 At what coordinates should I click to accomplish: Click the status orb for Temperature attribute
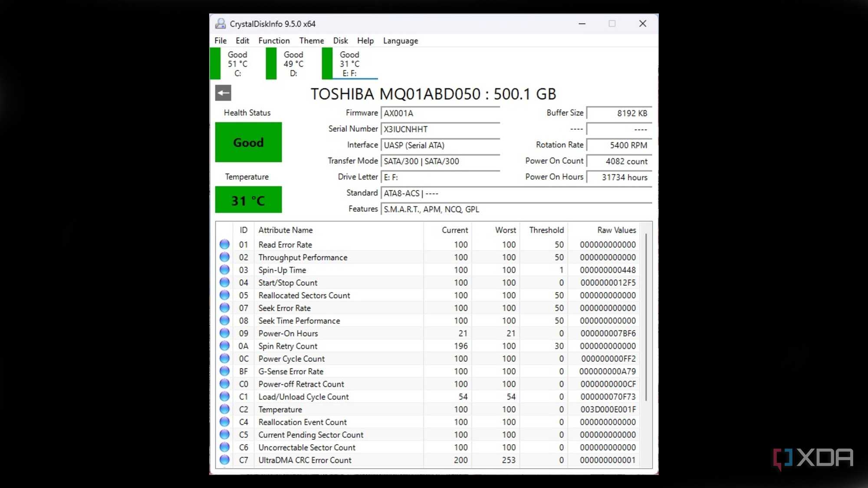tap(224, 409)
